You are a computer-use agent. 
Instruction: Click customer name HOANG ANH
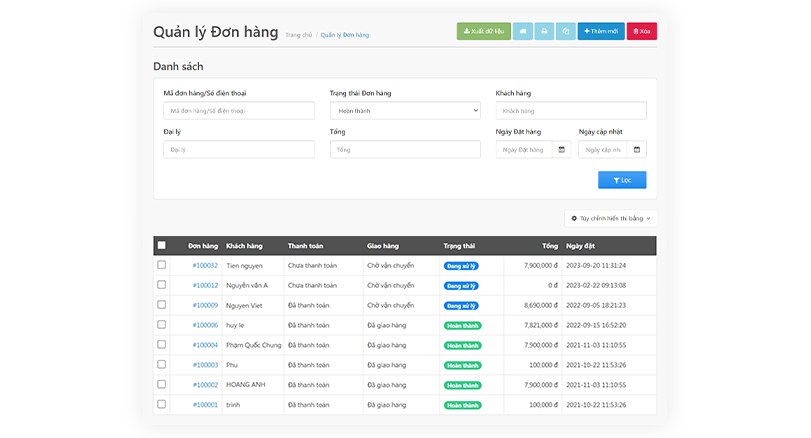(x=246, y=385)
